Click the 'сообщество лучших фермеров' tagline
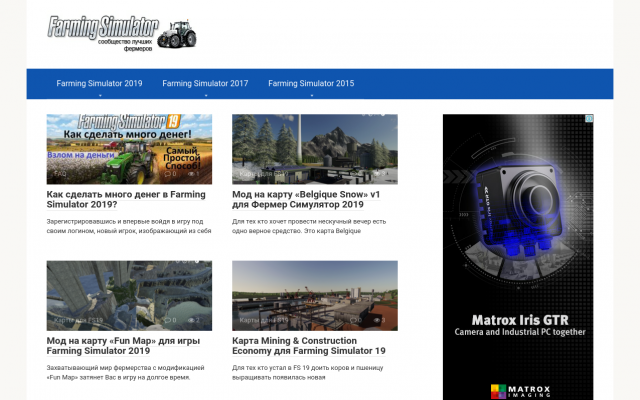640x400 pixels. [125, 45]
